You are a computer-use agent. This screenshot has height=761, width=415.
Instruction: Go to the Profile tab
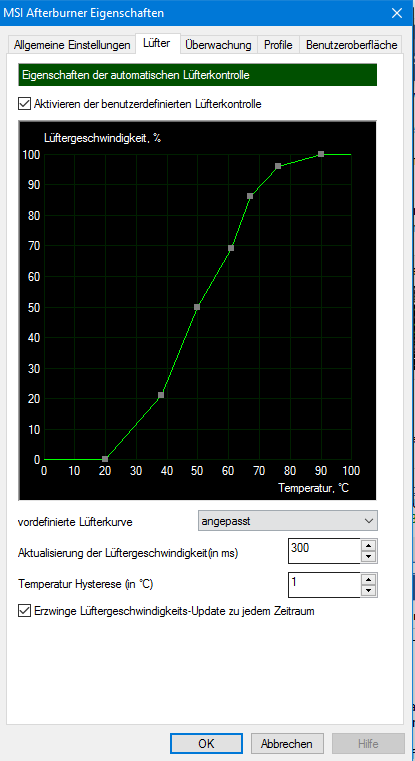pos(278,45)
